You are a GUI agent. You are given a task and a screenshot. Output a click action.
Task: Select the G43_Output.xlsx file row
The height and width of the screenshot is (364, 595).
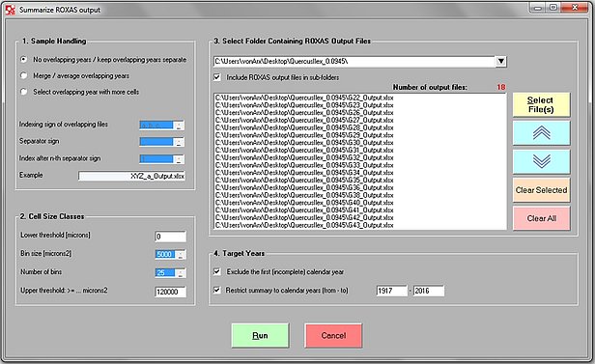(304, 225)
